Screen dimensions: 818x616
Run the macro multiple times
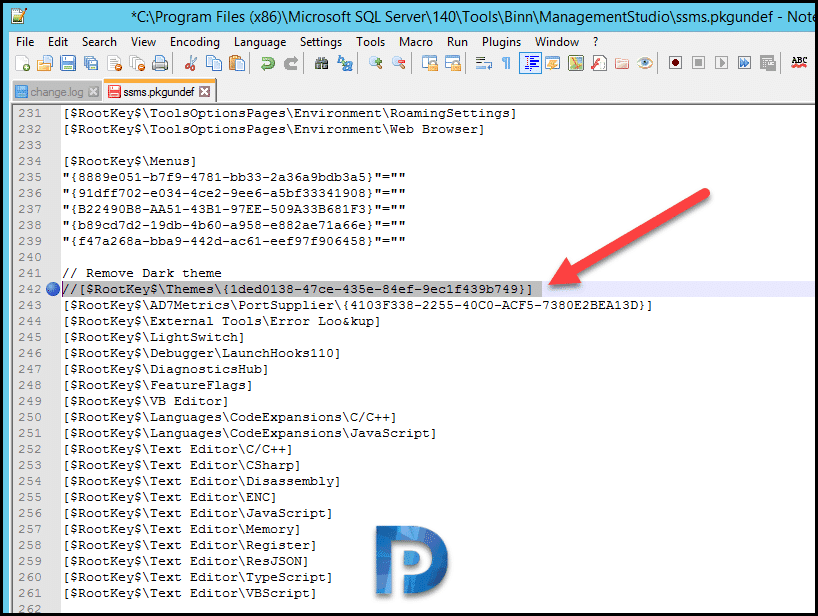pyautogui.click(x=744, y=63)
